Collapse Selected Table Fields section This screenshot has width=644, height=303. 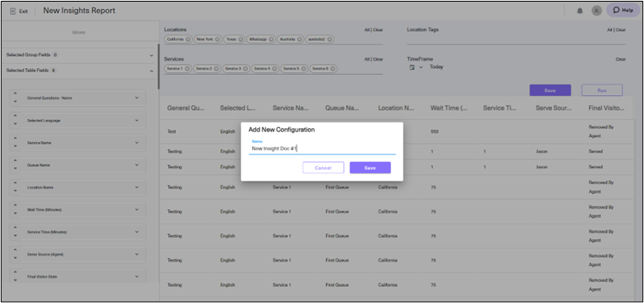(x=151, y=71)
